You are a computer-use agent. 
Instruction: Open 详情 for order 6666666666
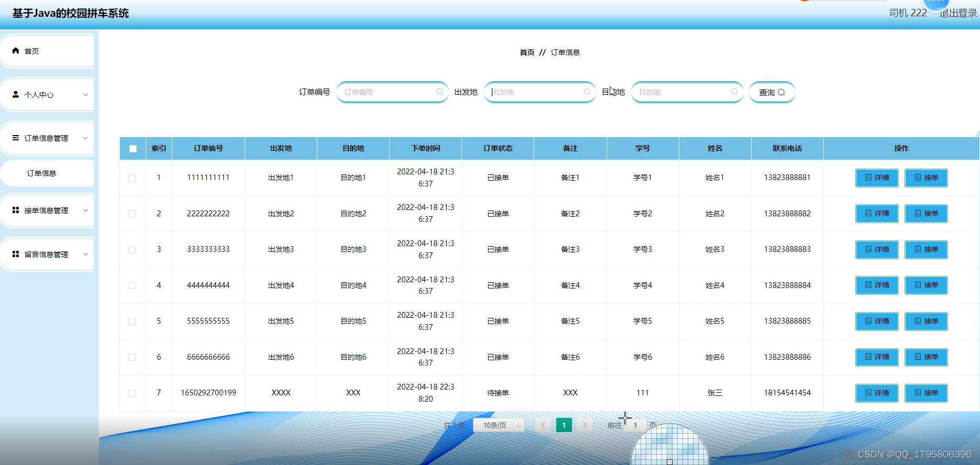877,357
